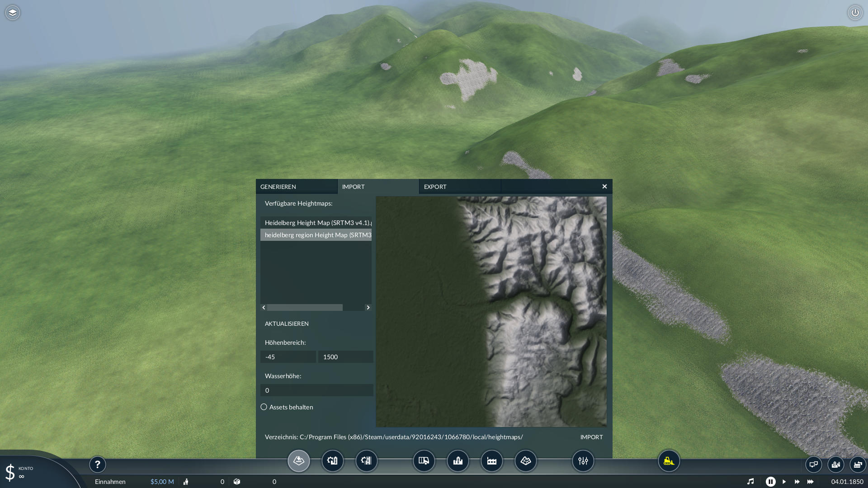Viewport: 868px width, 488px height.
Task: Select the terrain landscape tool icon
Action: tap(526, 461)
